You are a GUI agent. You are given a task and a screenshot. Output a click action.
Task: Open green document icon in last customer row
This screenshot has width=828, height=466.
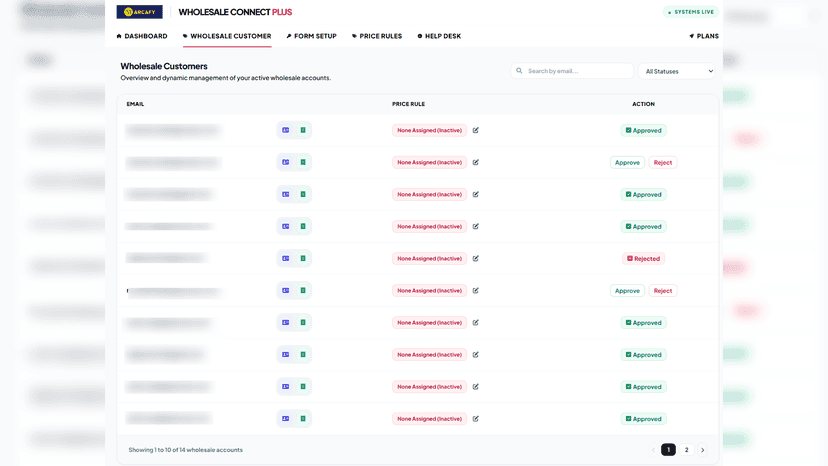[303, 418]
